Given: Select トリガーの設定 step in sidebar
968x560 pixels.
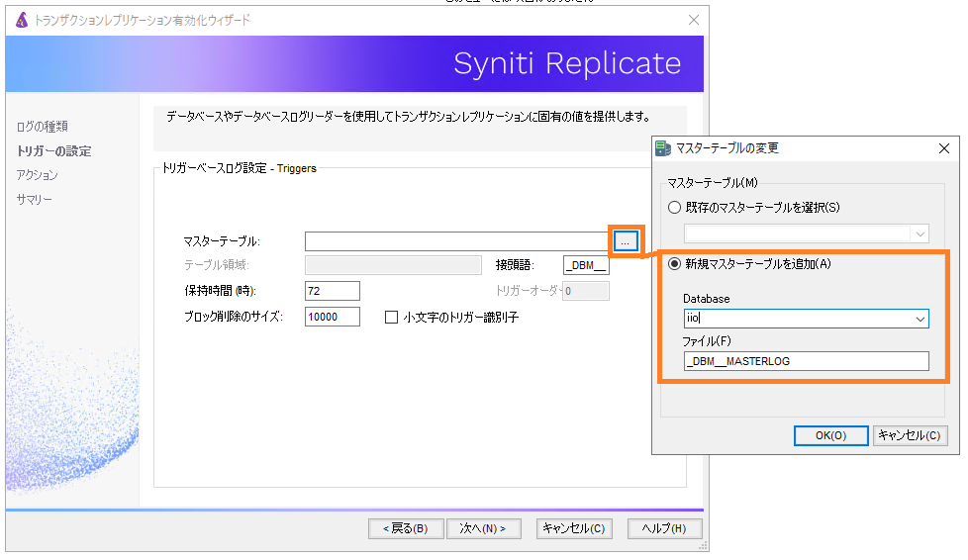Looking at the screenshot, I should [x=53, y=151].
